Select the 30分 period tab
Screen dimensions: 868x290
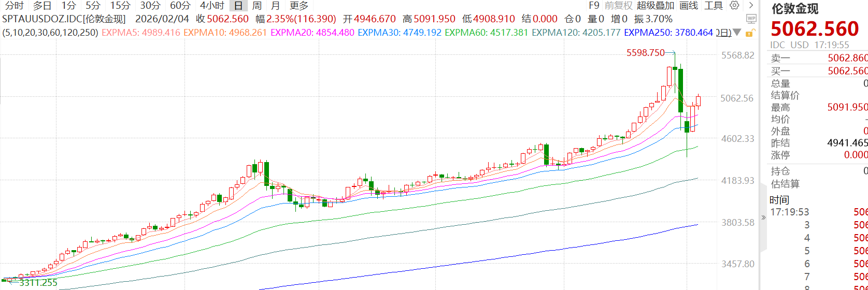pyautogui.click(x=150, y=6)
